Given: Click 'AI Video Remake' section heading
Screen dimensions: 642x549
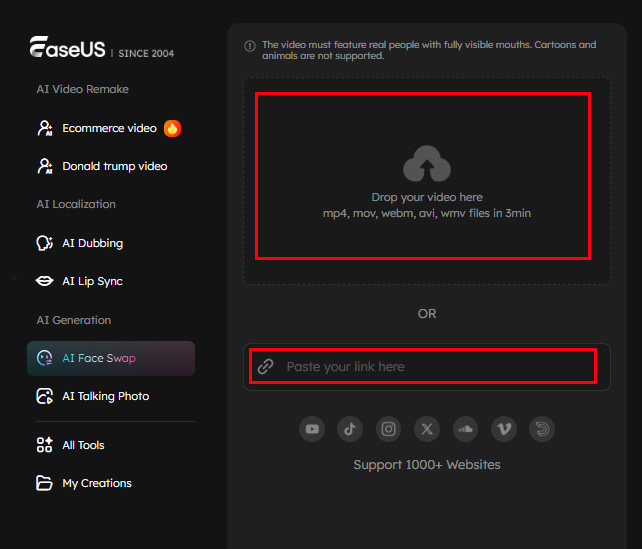Looking at the screenshot, I should coord(83,89).
